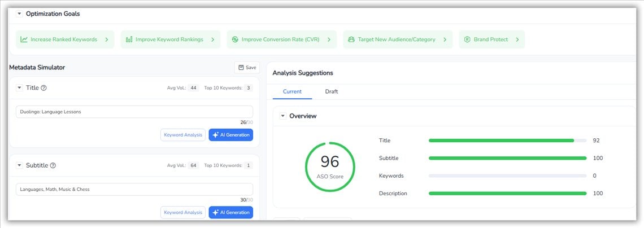Collapse the Overview section
The image size is (644, 228).
click(x=282, y=116)
